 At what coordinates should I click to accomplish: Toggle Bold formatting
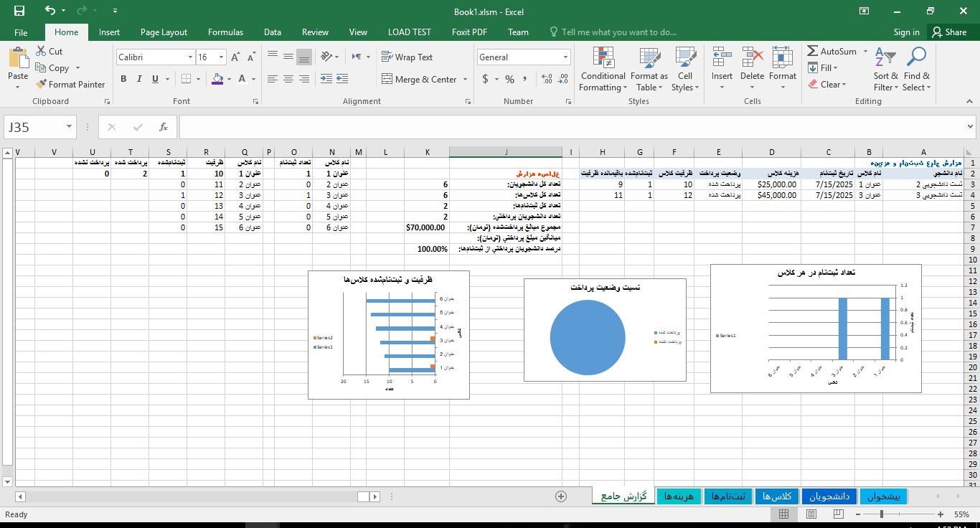pos(123,79)
